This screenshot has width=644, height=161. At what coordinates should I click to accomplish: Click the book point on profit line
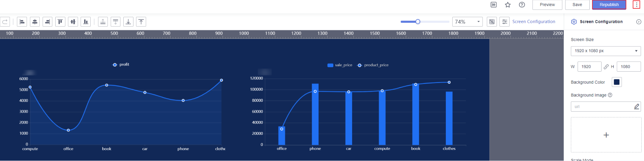tap(106, 85)
